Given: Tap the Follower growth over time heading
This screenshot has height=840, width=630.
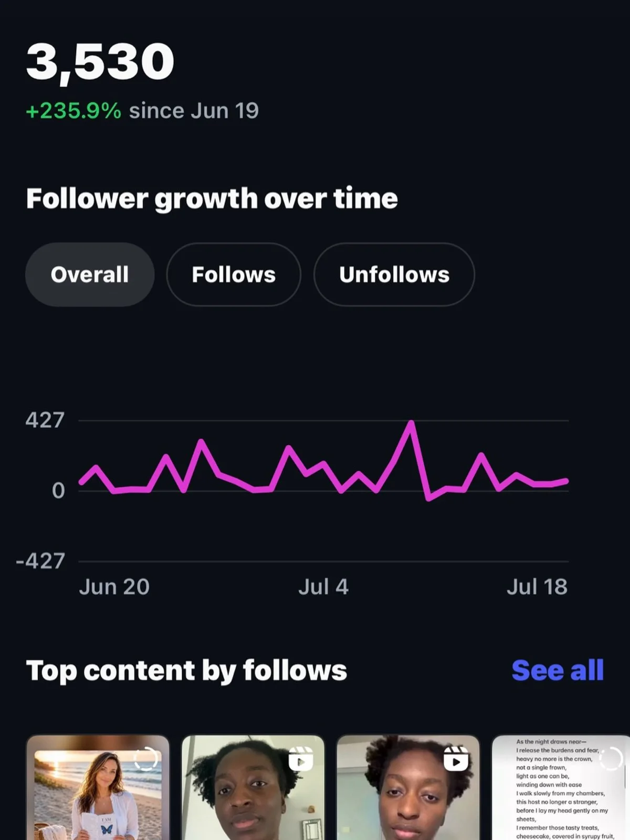Looking at the screenshot, I should [212, 199].
